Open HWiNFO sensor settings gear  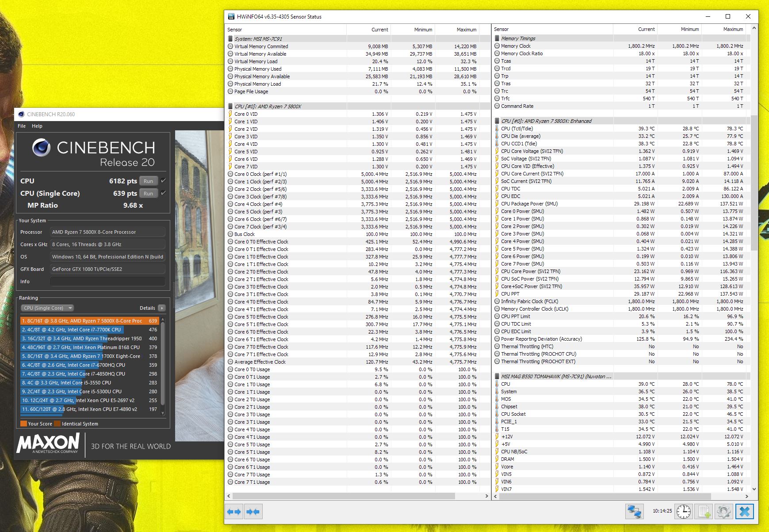coord(724,512)
